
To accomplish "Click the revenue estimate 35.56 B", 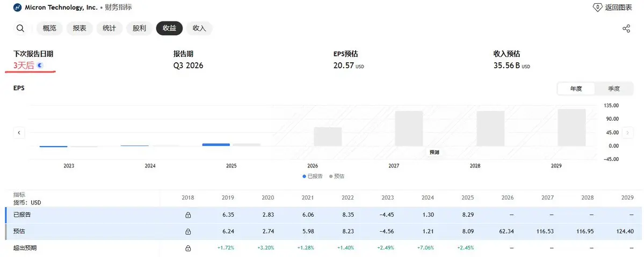I will coord(508,65).
